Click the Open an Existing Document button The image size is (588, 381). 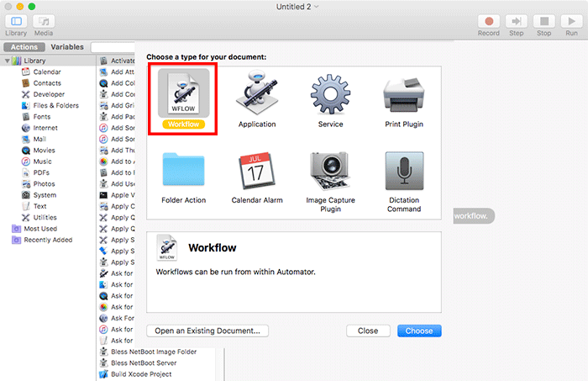207,331
